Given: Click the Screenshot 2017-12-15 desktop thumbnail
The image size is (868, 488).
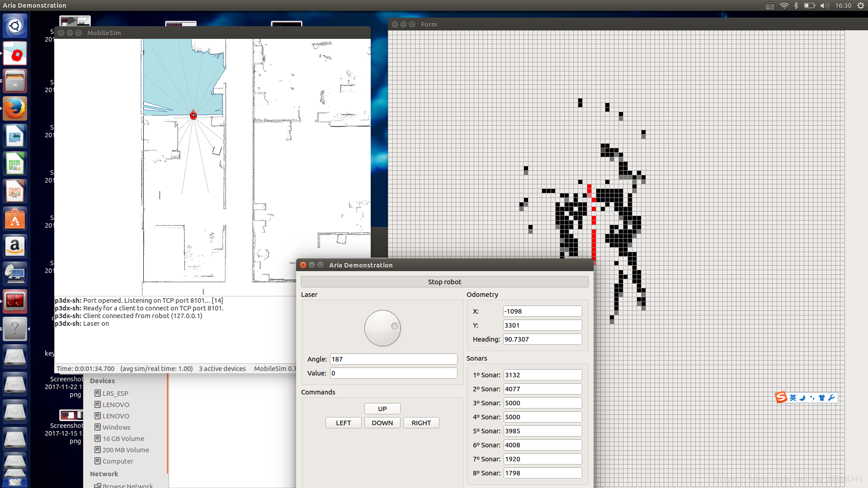Looking at the screenshot, I should 71,414.
